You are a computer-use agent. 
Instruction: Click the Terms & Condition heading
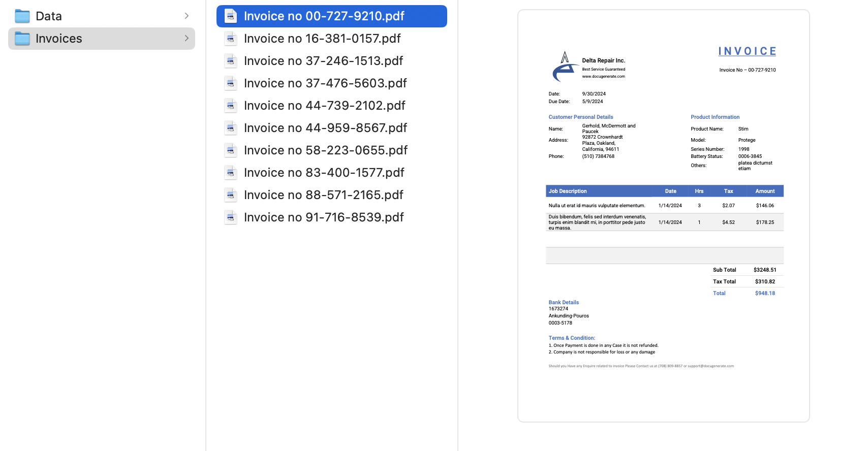pyautogui.click(x=572, y=338)
